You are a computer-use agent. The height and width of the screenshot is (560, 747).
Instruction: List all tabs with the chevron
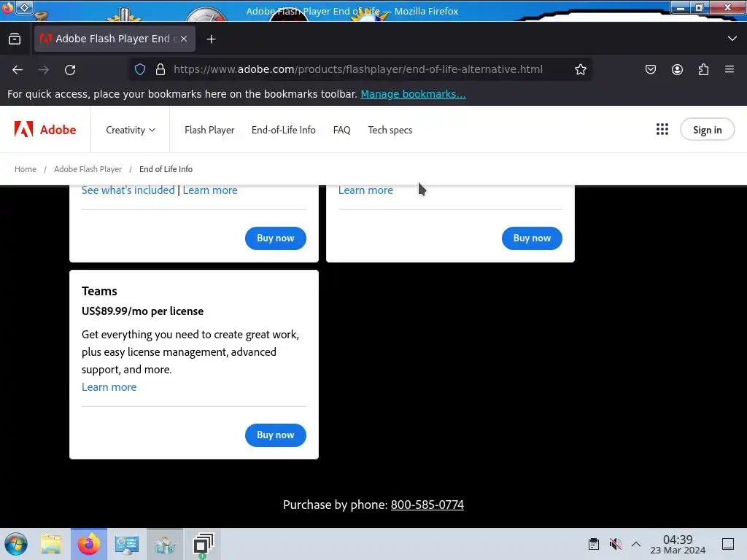click(732, 39)
